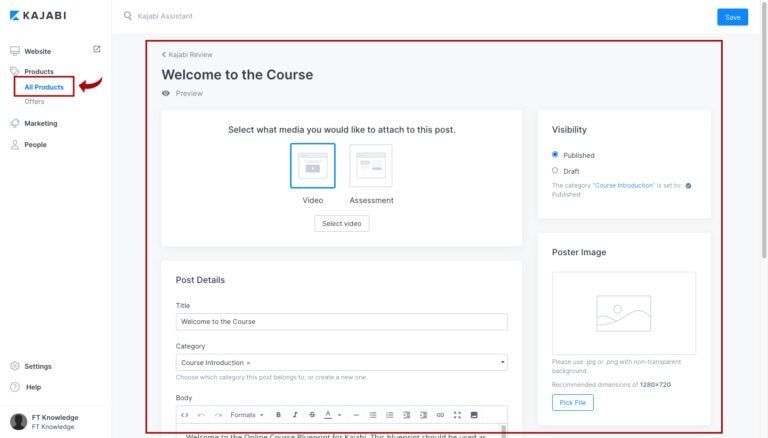Click the Products tag icon
The width and height of the screenshot is (768, 438).
(x=15, y=71)
